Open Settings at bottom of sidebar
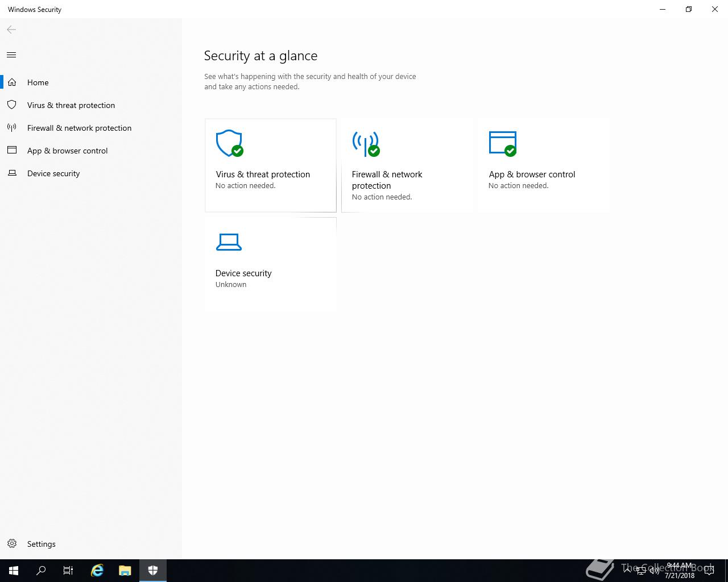Viewport: 728px width, 582px height. coord(91,544)
